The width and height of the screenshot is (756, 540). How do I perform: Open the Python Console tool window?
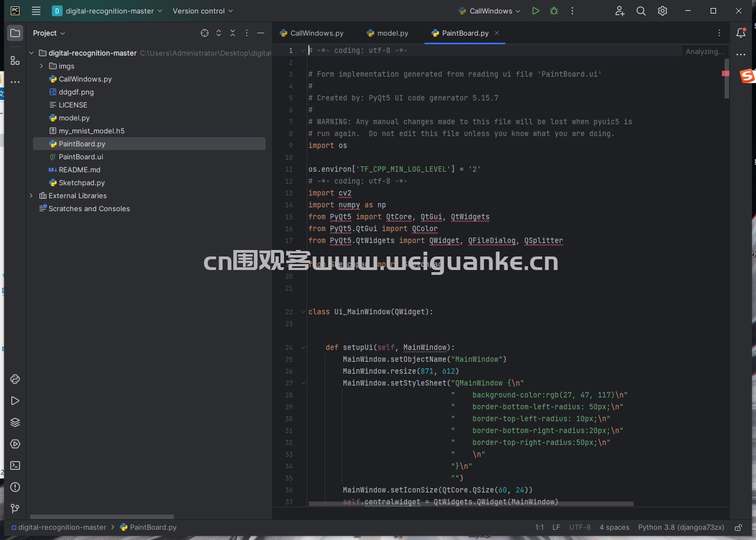pos(15,379)
